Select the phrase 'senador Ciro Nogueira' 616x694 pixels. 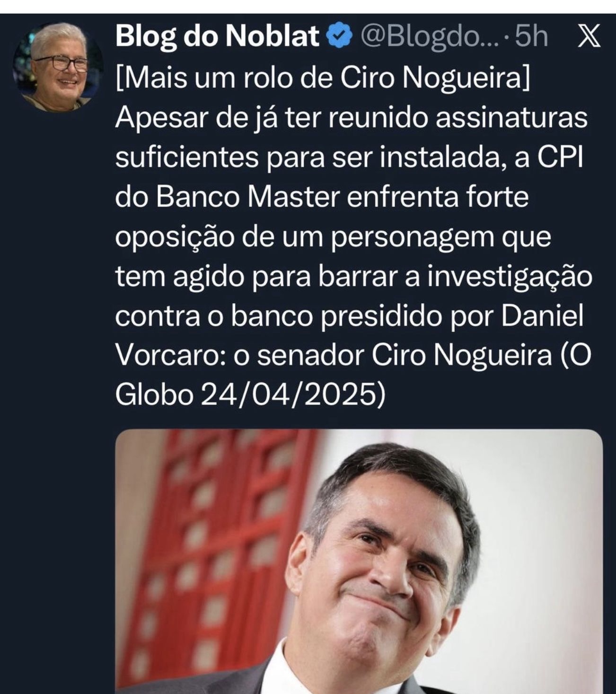(404, 355)
